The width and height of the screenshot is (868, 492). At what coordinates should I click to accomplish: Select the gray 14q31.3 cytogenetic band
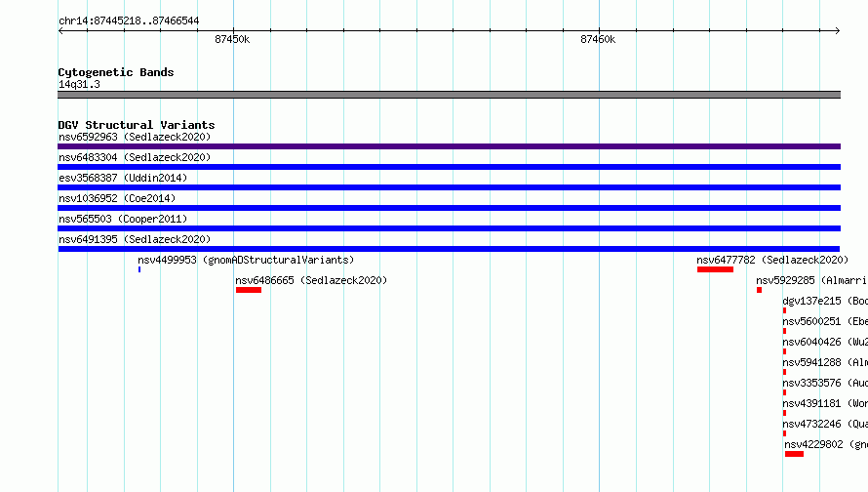coord(449,95)
